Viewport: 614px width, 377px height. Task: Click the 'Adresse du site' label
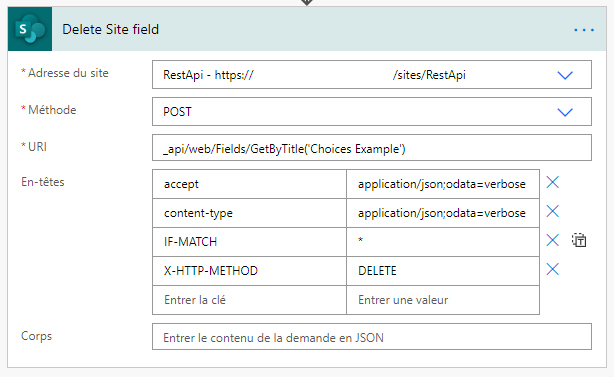[x=68, y=73]
